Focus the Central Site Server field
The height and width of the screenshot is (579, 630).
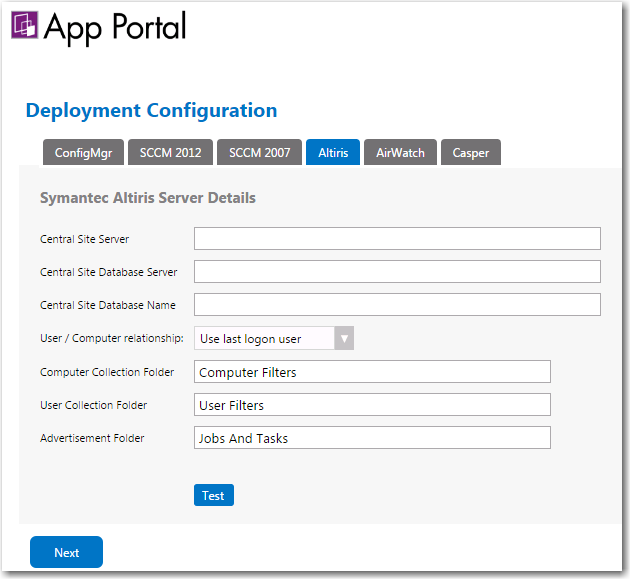(x=397, y=238)
